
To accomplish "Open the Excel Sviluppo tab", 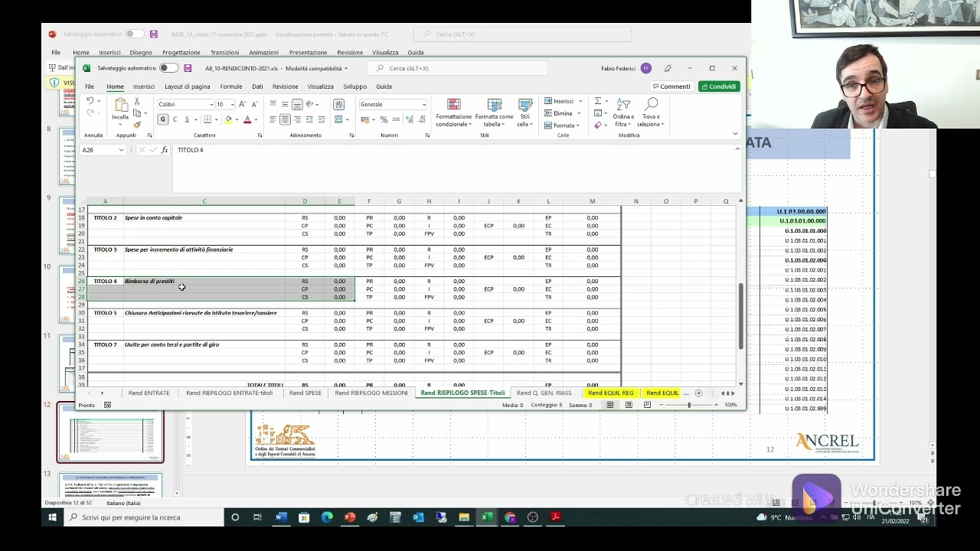I will click(354, 86).
